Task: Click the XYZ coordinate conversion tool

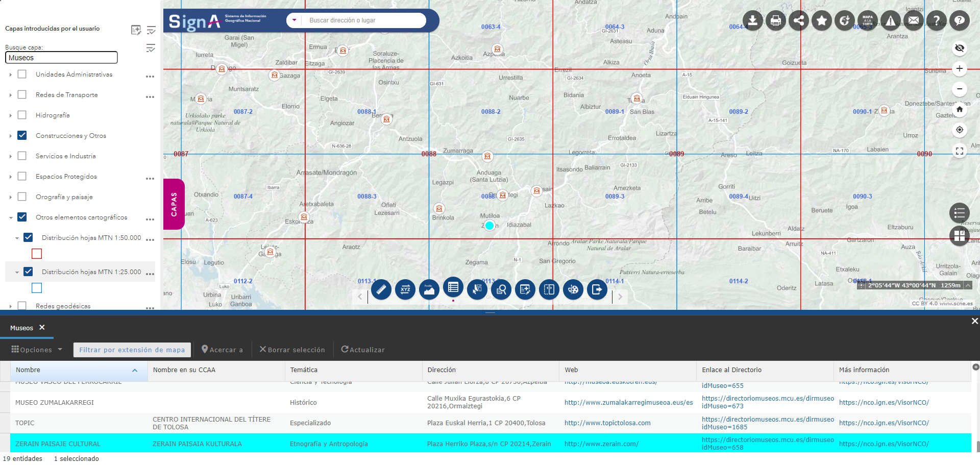Action: (405, 290)
